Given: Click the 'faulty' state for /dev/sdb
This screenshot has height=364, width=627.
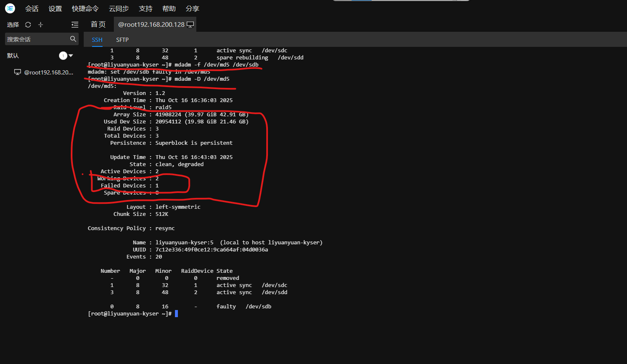Looking at the screenshot, I should pyautogui.click(x=226, y=306).
